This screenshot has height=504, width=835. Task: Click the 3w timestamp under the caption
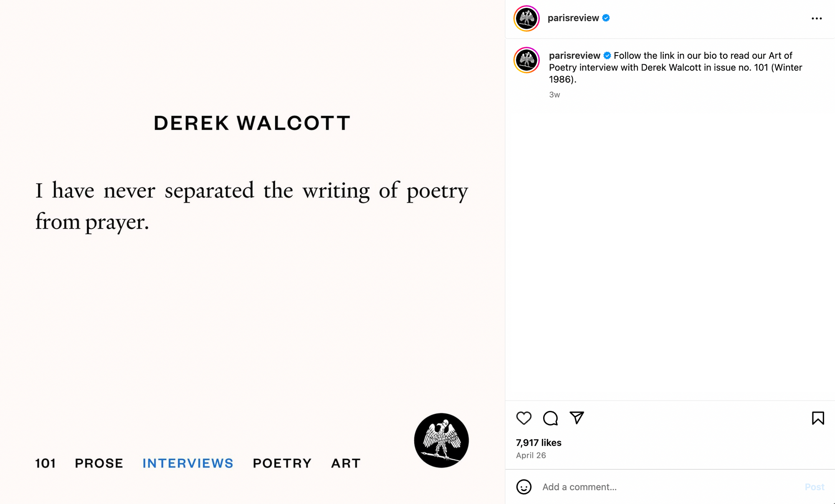pos(554,95)
